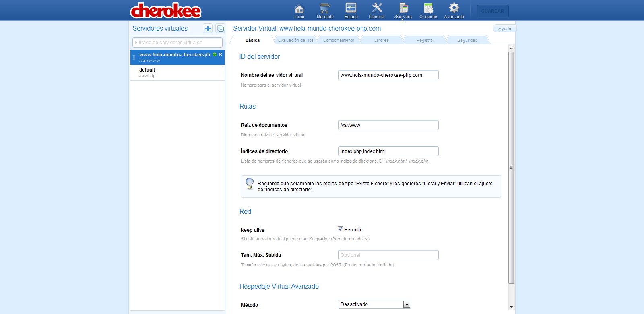Screen dimensions: 644x314
Task: Click the Hospedaje Virtual Avanzado heading
Action: (279, 287)
